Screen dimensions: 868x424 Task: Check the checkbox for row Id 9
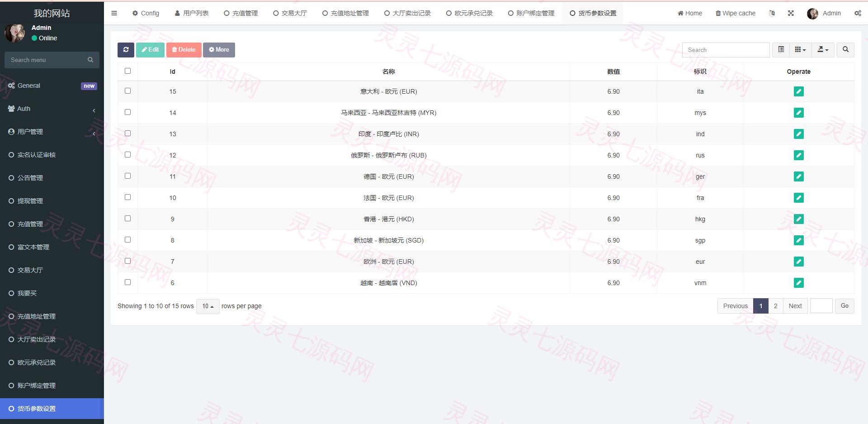pyautogui.click(x=127, y=219)
